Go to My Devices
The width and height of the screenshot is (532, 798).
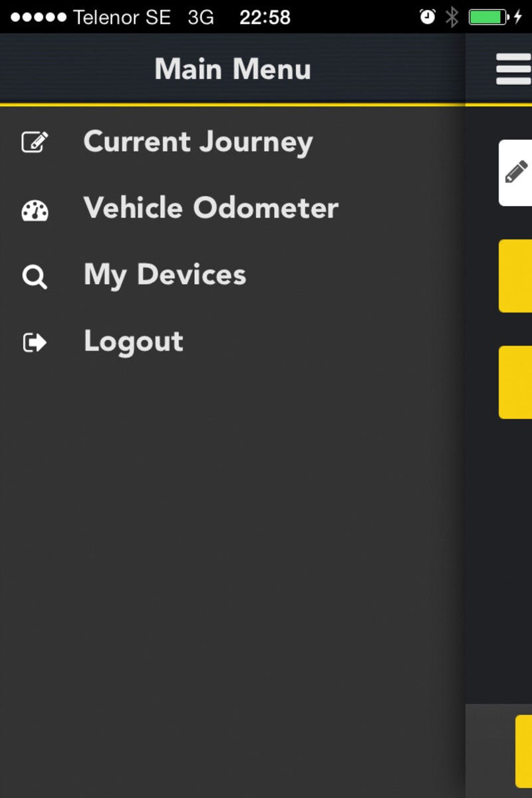[x=165, y=275]
